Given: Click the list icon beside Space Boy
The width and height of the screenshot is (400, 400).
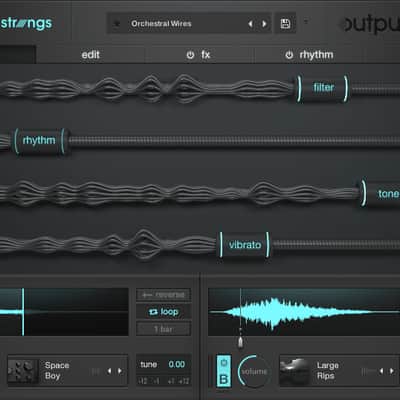Looking at the screenshot, I should click(96, 371).
